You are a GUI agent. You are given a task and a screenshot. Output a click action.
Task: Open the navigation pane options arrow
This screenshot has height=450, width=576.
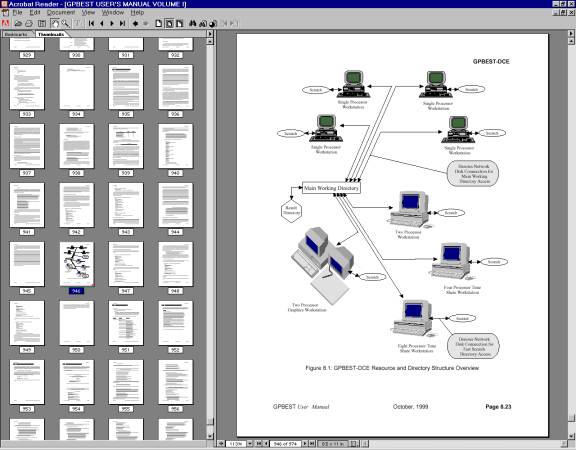210,34
